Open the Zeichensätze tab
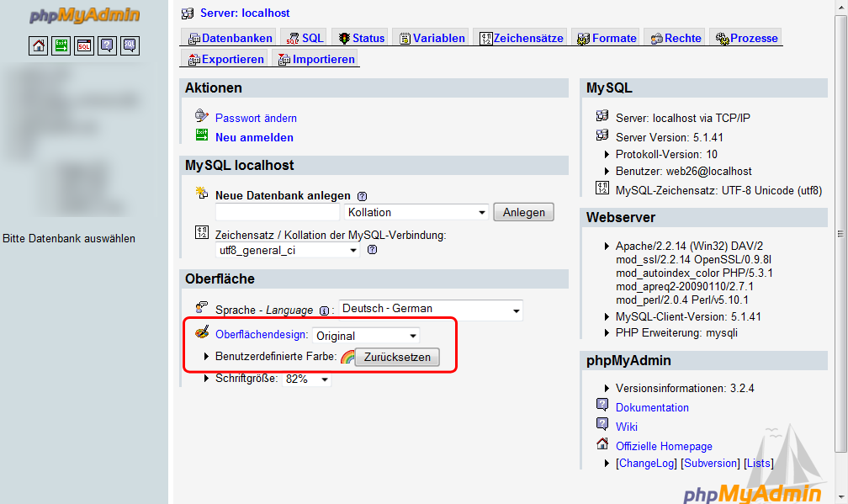 [x=522, y=38]
